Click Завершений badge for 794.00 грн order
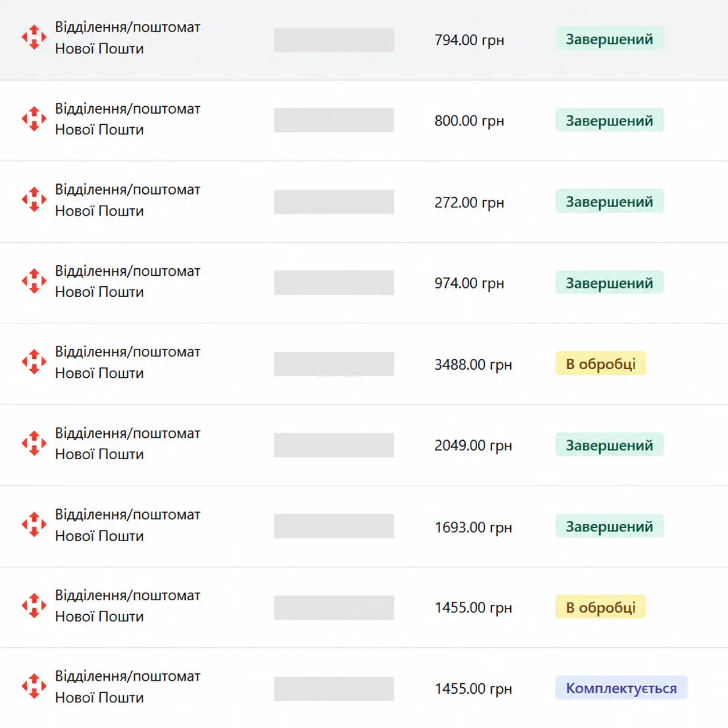Screen dimensions: 728x728 (x=610, y=39)
